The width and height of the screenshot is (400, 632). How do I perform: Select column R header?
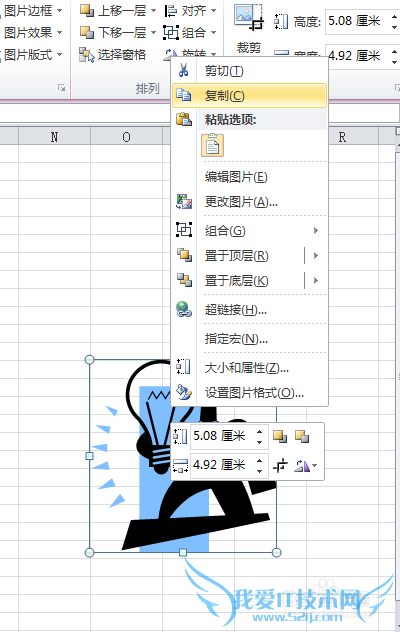[342, 137]
